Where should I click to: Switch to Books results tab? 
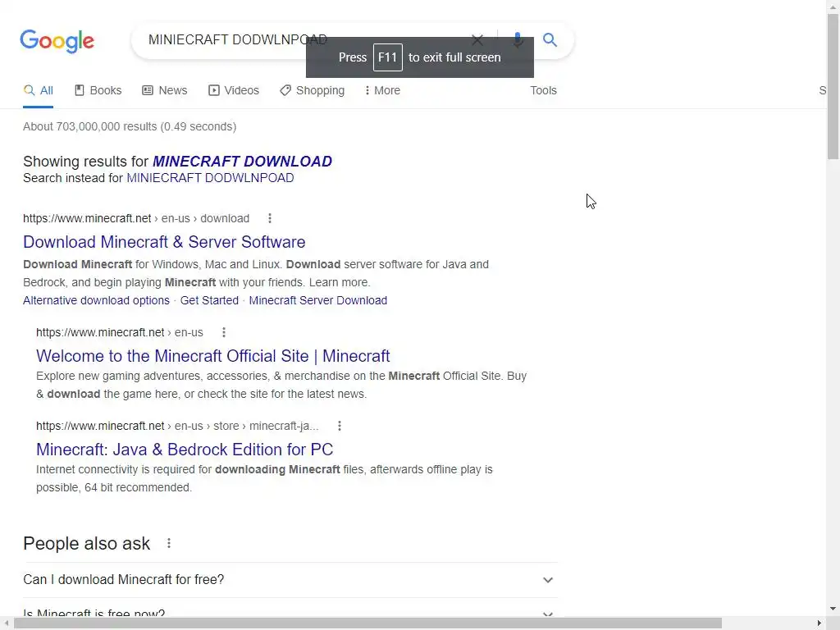tap(98, 90)
